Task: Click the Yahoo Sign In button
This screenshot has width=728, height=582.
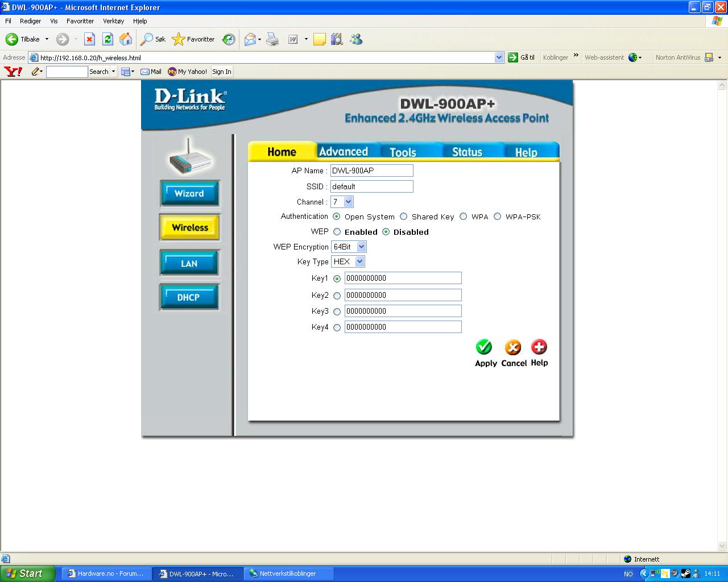Action: pyautogui.click(x=222, y=72)
